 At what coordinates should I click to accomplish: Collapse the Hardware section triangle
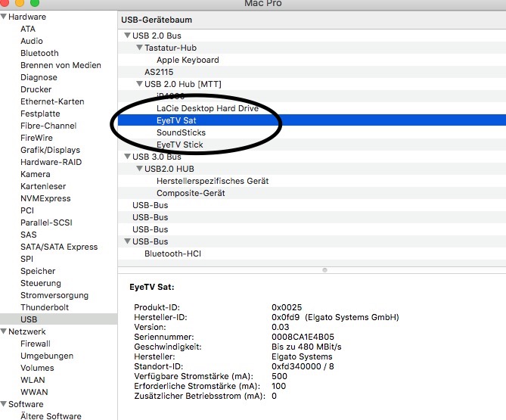pos(4,17)
